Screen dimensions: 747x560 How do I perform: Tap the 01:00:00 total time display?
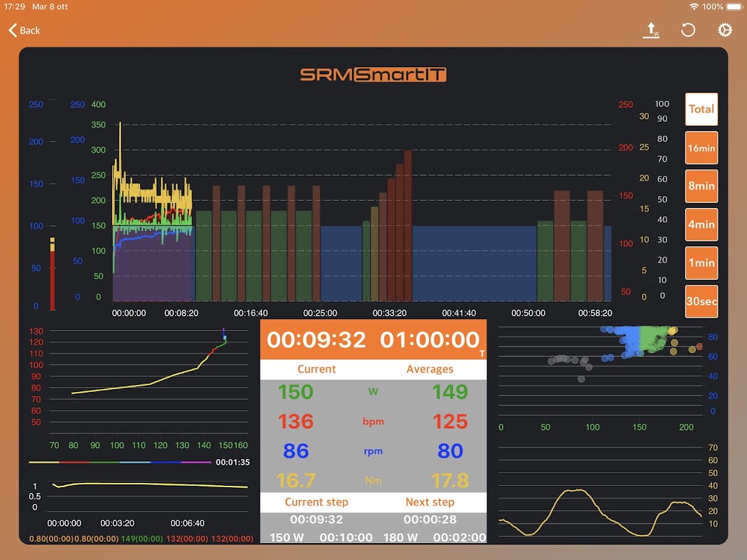430,339
